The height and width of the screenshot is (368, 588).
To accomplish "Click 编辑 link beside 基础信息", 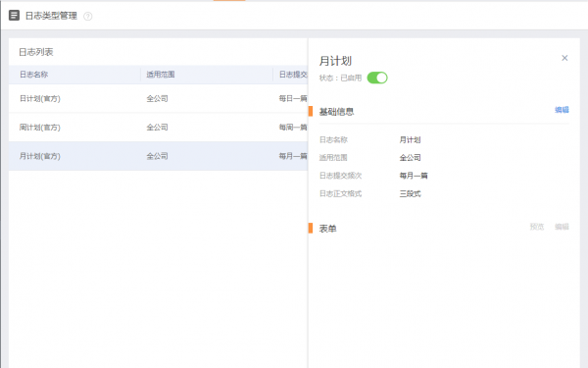I will pyautogui.click(x=562, y=110).
